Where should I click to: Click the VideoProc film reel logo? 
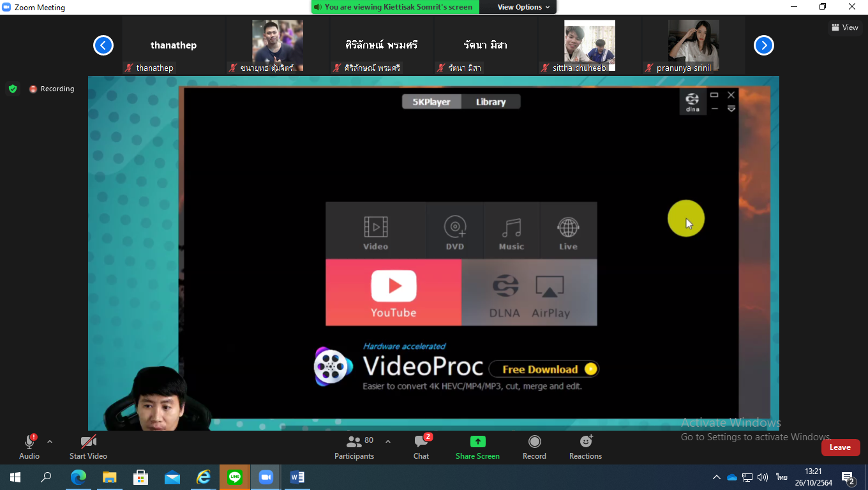click(x=333, y=366)
